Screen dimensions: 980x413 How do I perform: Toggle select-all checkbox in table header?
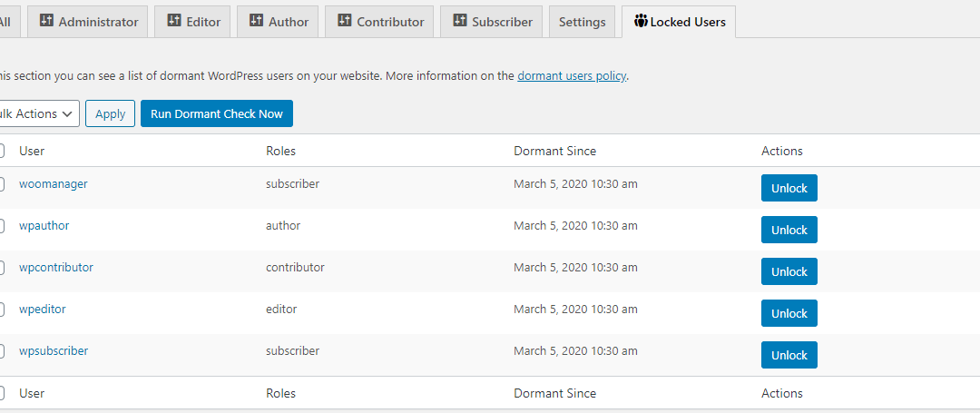pos(1,151)
